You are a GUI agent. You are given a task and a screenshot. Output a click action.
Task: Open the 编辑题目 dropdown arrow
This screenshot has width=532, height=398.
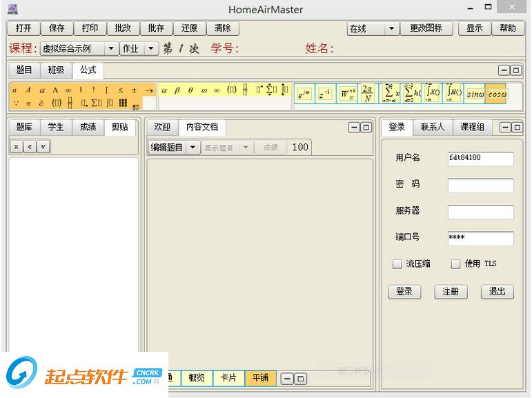click(x=193, y=147)
